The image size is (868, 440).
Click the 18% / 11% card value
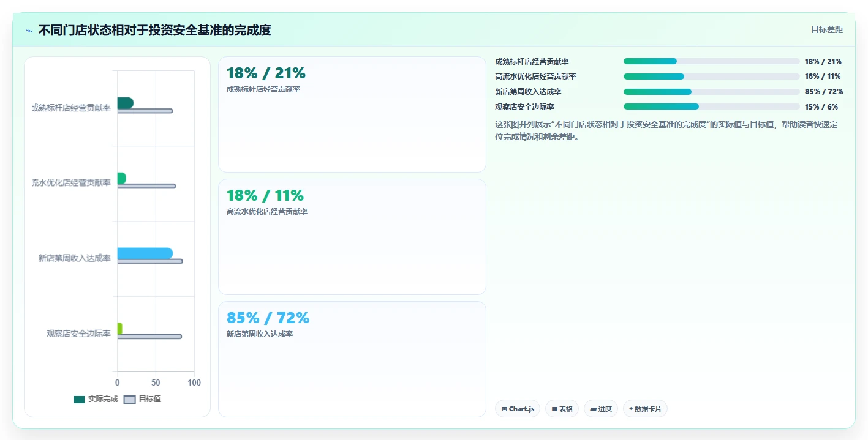coord(265,196)
